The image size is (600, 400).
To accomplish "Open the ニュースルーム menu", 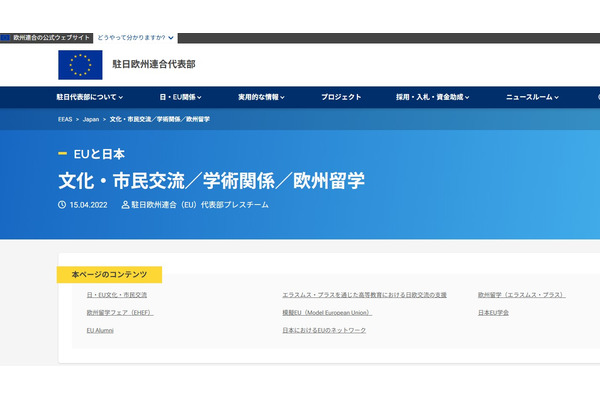I will [x=532, y=97].
